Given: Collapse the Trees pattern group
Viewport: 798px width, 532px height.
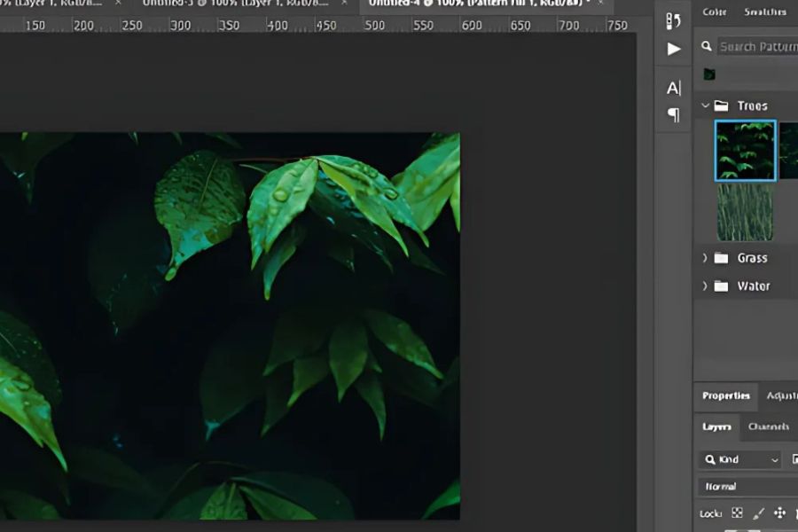Looking at the screenshot, I should (x=706, y=106).
